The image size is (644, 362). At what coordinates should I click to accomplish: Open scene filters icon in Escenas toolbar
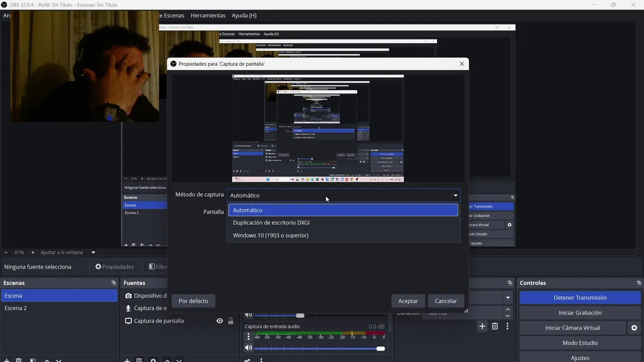33,360
